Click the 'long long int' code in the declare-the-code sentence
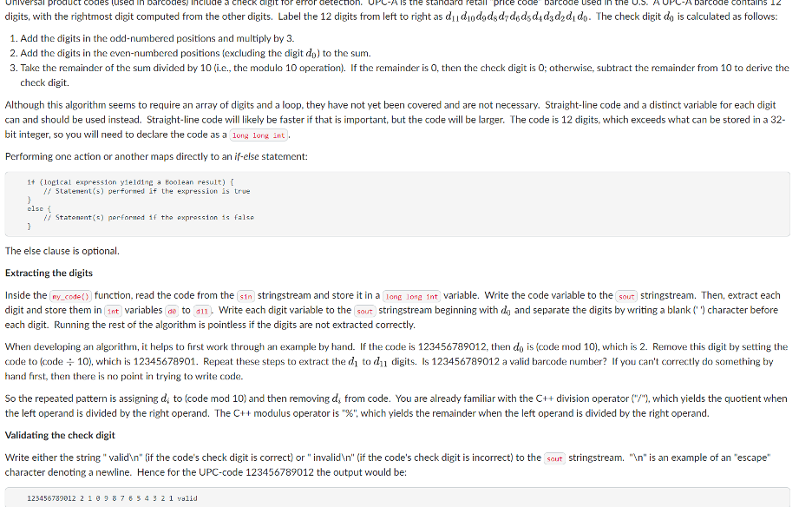Viewport: 812px width, 507px height. tap(259, 135)
